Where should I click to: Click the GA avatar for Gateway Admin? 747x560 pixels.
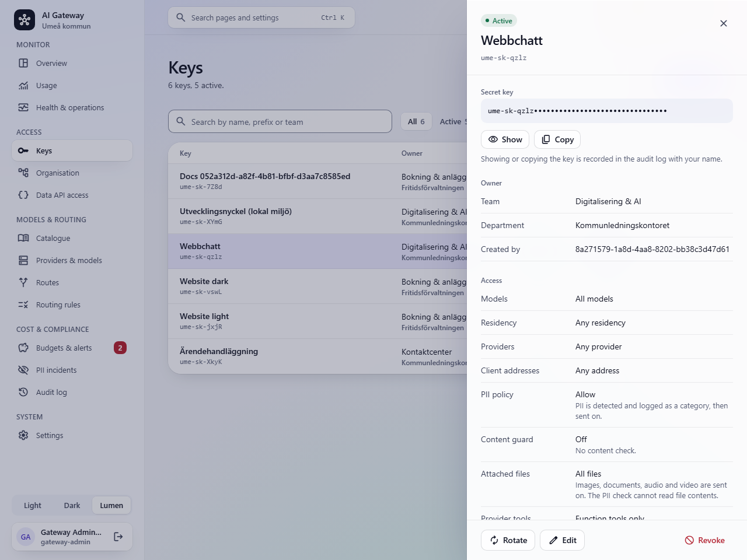click(x=26, y=537)
